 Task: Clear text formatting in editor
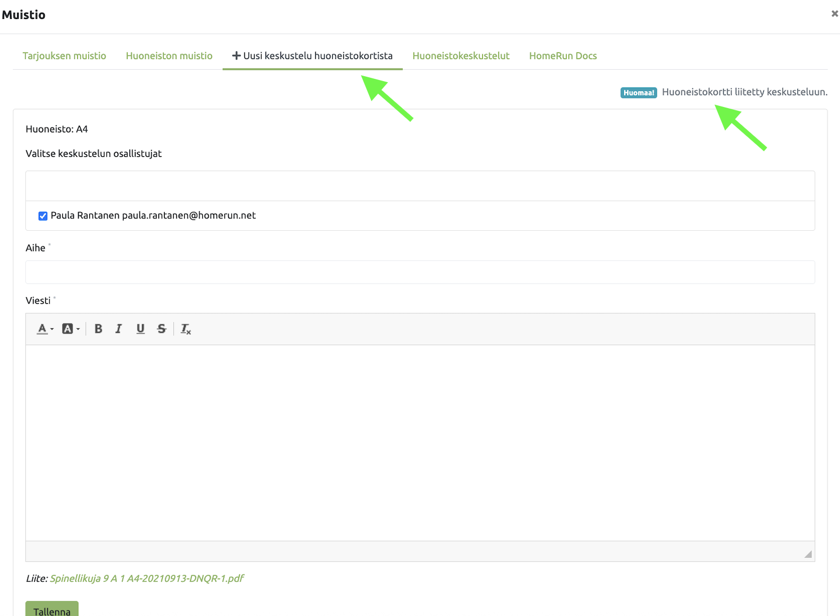[185, 329]
